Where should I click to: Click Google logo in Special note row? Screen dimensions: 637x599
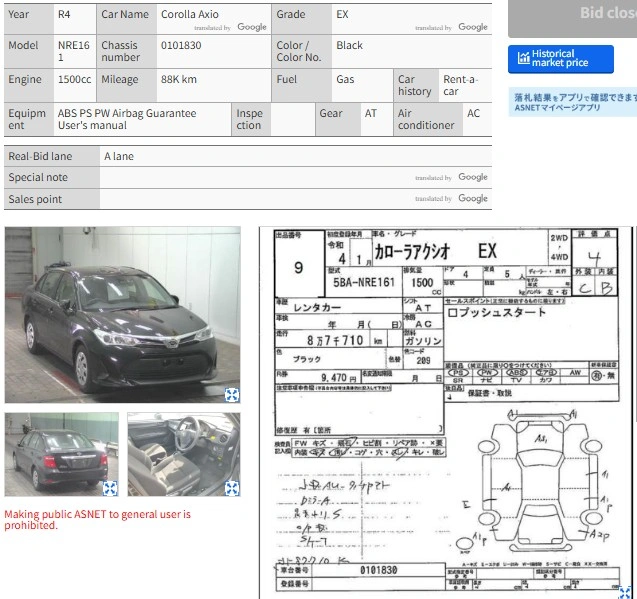click(473, 177)
